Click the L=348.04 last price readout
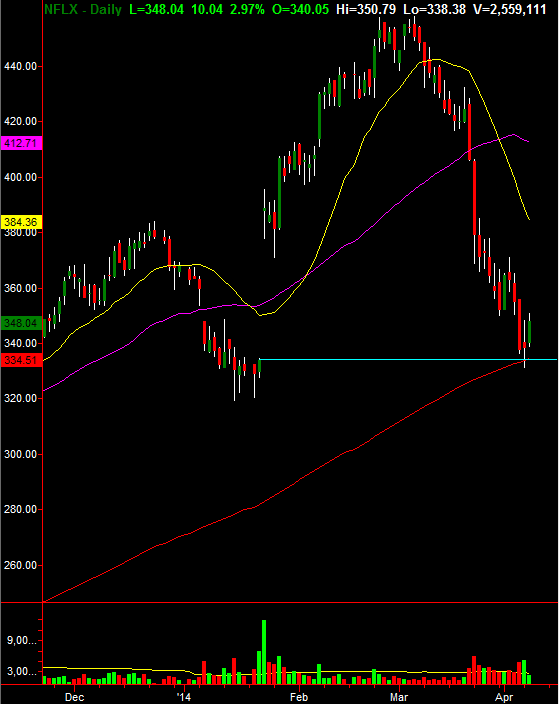Viewport: 559px width, 704px height. point(157,9)
